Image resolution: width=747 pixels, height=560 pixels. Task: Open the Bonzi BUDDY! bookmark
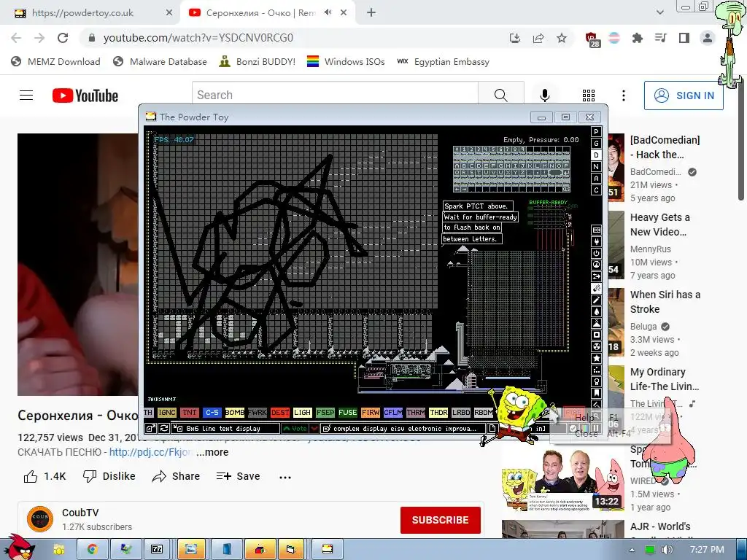coord(258,62)
